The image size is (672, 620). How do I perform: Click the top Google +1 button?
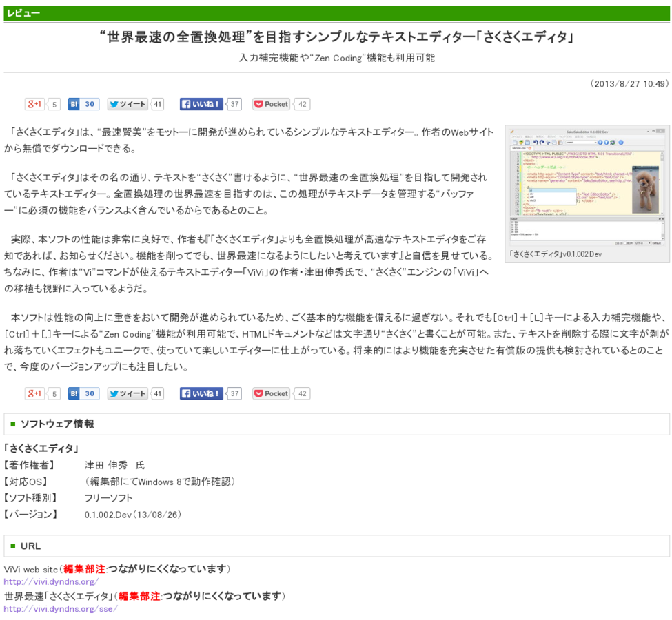(34, 104)
